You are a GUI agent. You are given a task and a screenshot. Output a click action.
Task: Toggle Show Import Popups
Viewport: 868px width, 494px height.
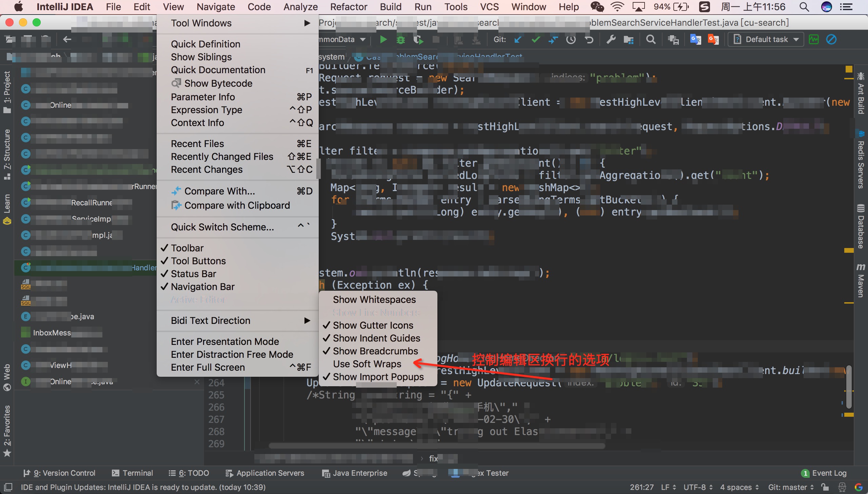click(x=378, y=377)
